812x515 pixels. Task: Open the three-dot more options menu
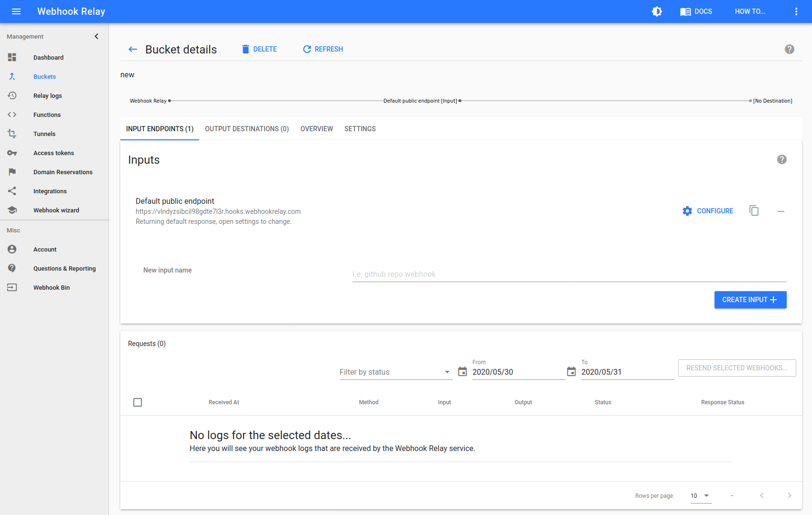coord(796,11)
